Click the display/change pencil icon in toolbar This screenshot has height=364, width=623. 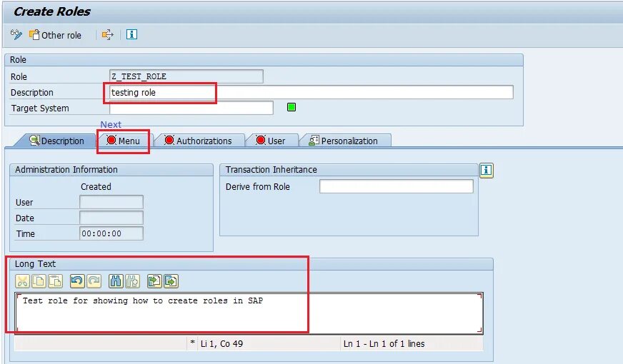click(x=16, y=35)
